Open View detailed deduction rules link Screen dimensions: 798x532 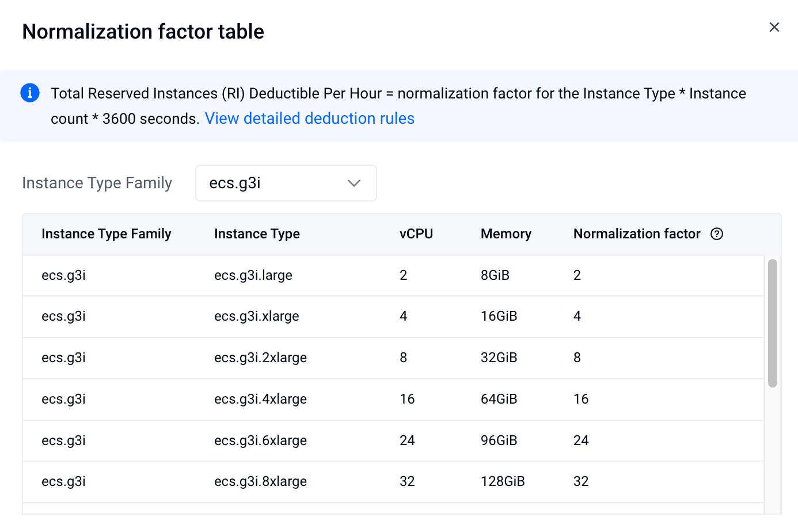point(309,118)
